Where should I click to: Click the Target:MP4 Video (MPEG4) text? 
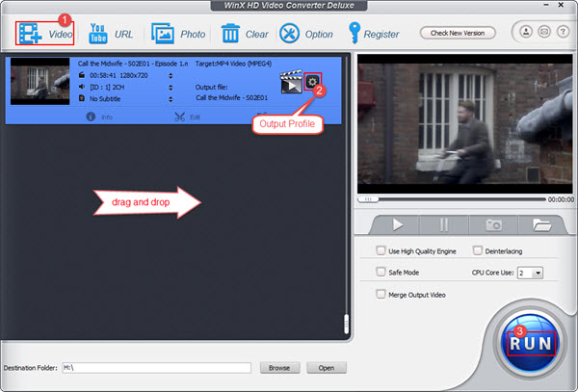tap(233, 64)
